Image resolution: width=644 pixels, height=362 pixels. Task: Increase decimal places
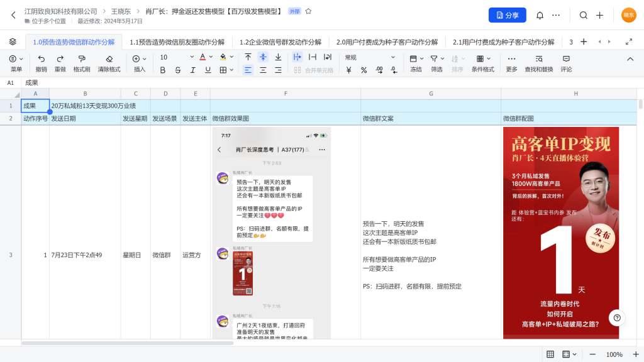pos(379,70)
